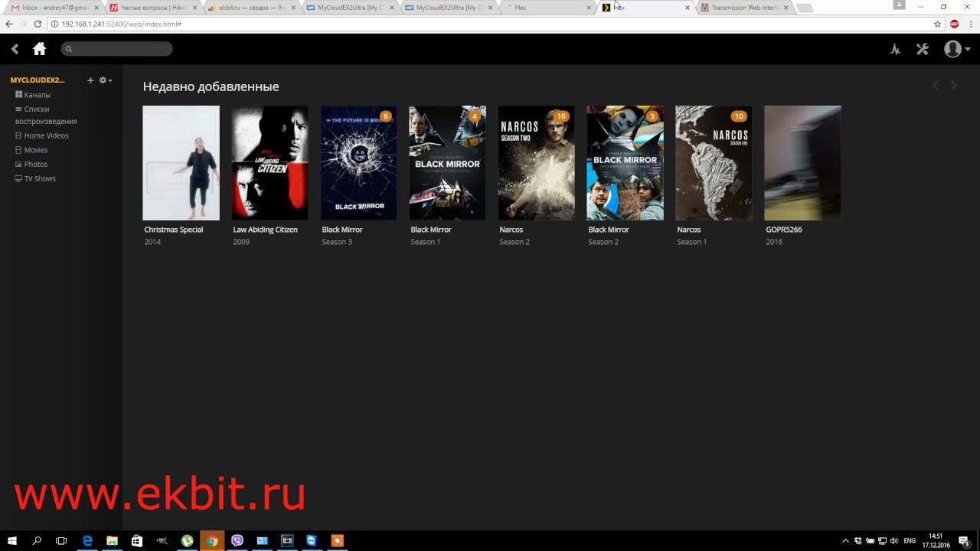Open the Plex Home icon
980x551 pixels.
point(40,49)
